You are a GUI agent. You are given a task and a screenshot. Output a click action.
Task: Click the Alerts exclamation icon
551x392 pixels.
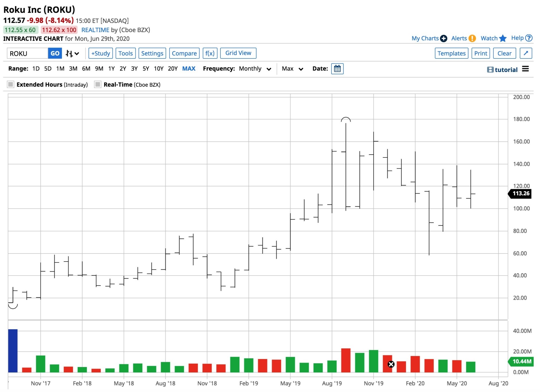click(472, 38)
